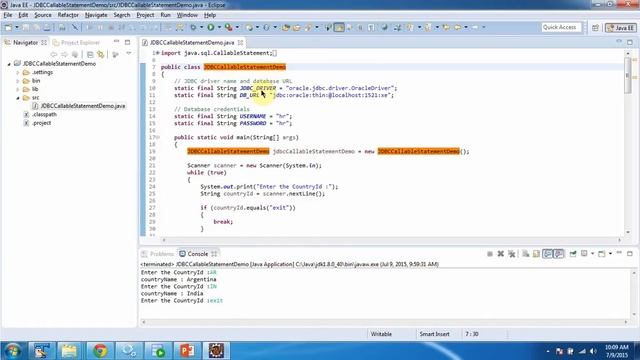640x360 pixels.
Task: Open the Window menu
Action: pos(187,15)
